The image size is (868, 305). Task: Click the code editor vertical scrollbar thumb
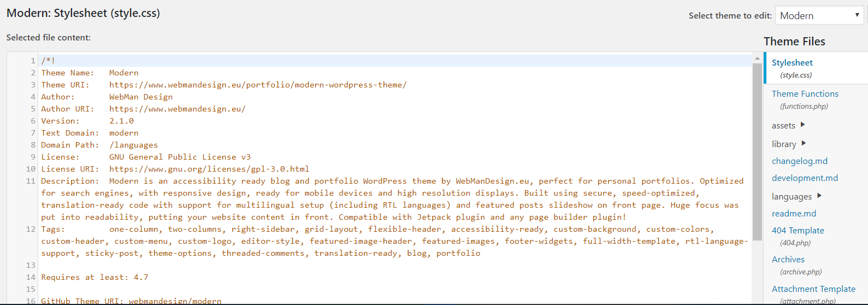point(757,152)
